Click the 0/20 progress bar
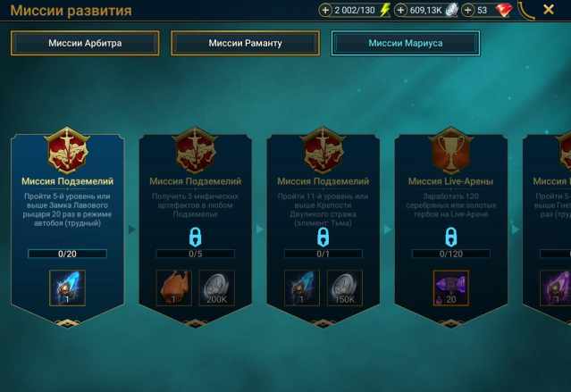Image resolution: width=571 pixels, height=392 pixels. click(x=67, y=254)
